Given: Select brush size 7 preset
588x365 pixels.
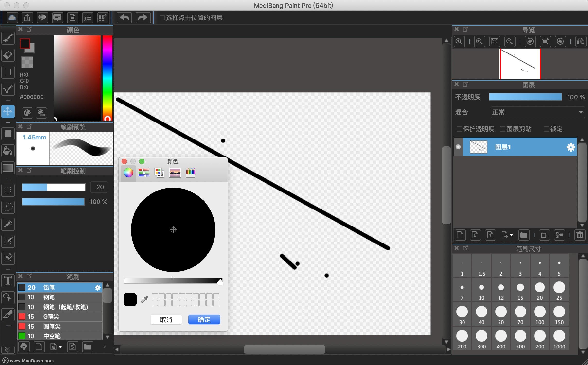Looking at the screenshot, I should (462, 290).
